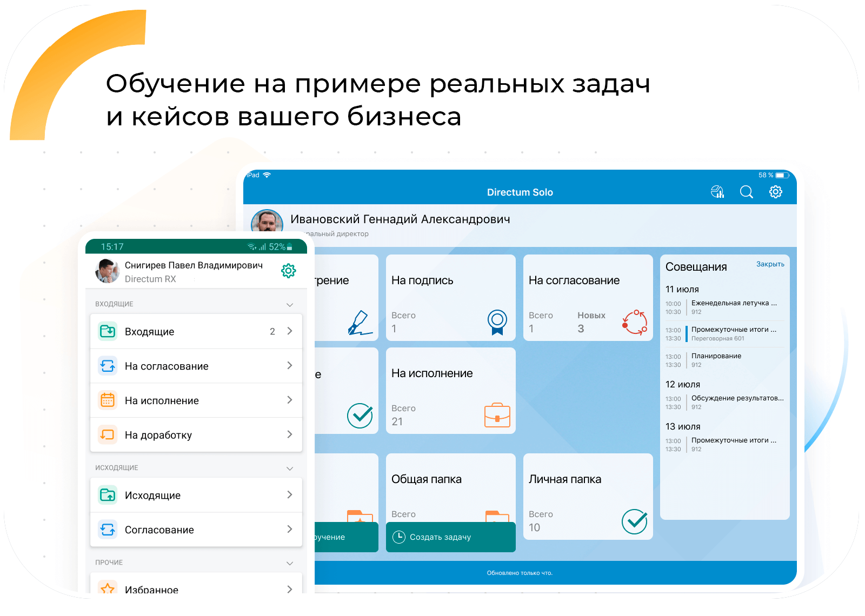Open На исполнение via its row chevron
Image resolution: width=865 pixels, height=616 pixels.
pyautogui.click(x=290, y=400)
